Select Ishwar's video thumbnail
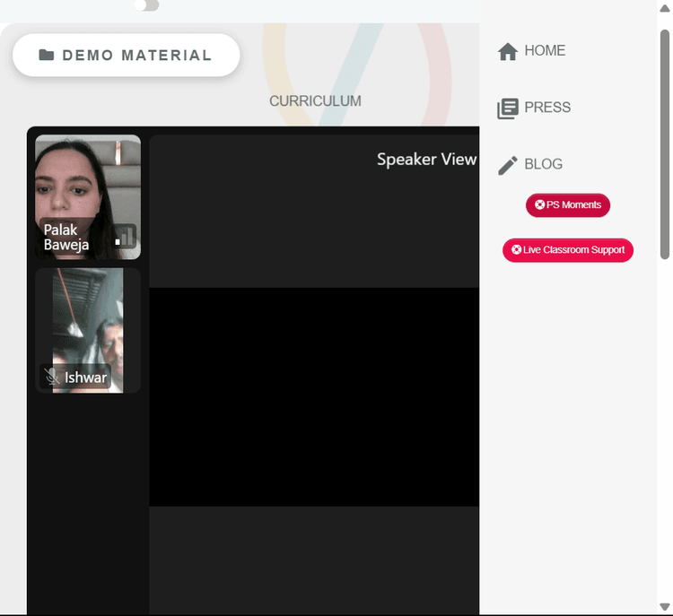This screenshot has height=616, width=673. click(88, 330)
